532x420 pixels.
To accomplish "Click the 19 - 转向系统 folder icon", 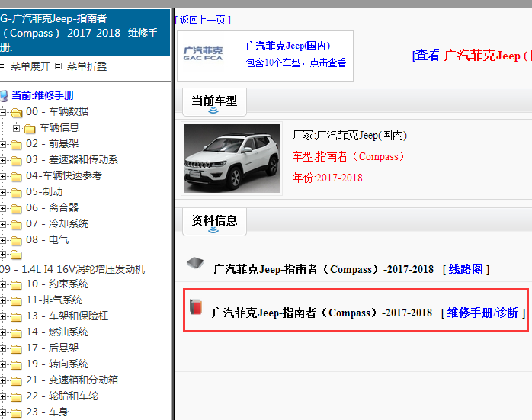I will (x=16, y=364).
